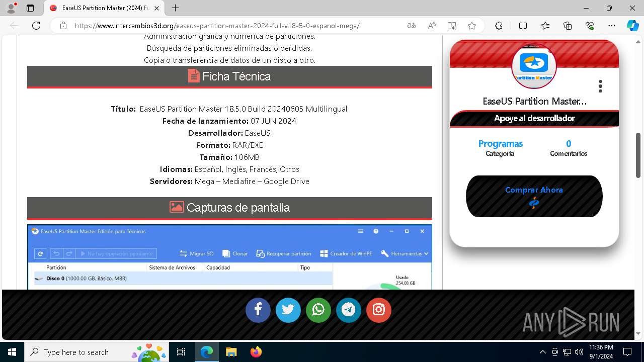Click the Título text line
Screen dimensions: 644x362
[229, 109]
